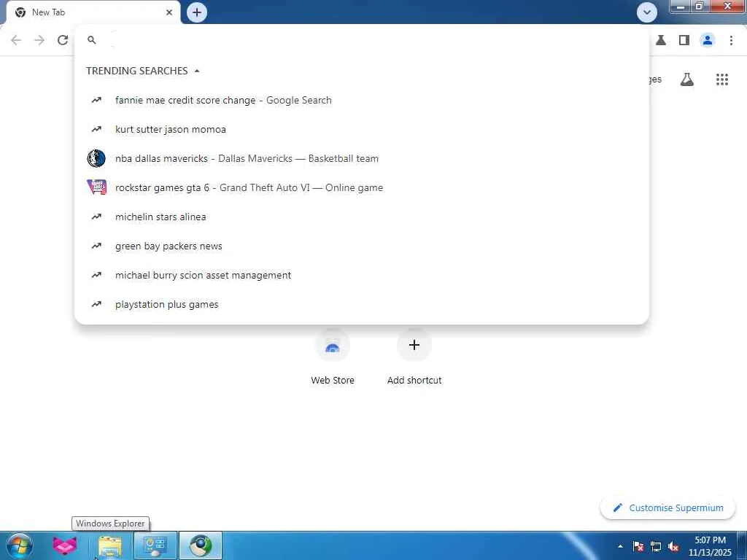This screenshot has height=560, width=747.
Task: Click the trending arrow beside michael burry
Action: click(97, 275)
